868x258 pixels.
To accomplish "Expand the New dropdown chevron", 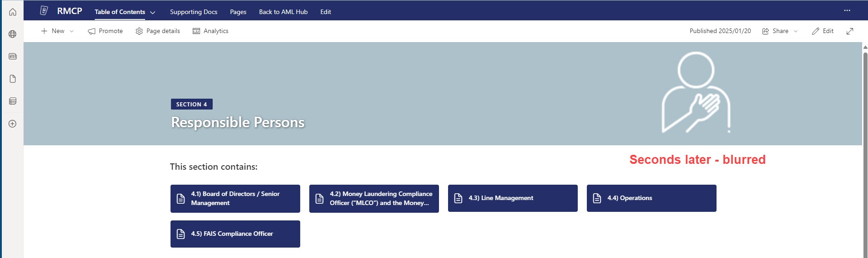I will click(72, 31).
